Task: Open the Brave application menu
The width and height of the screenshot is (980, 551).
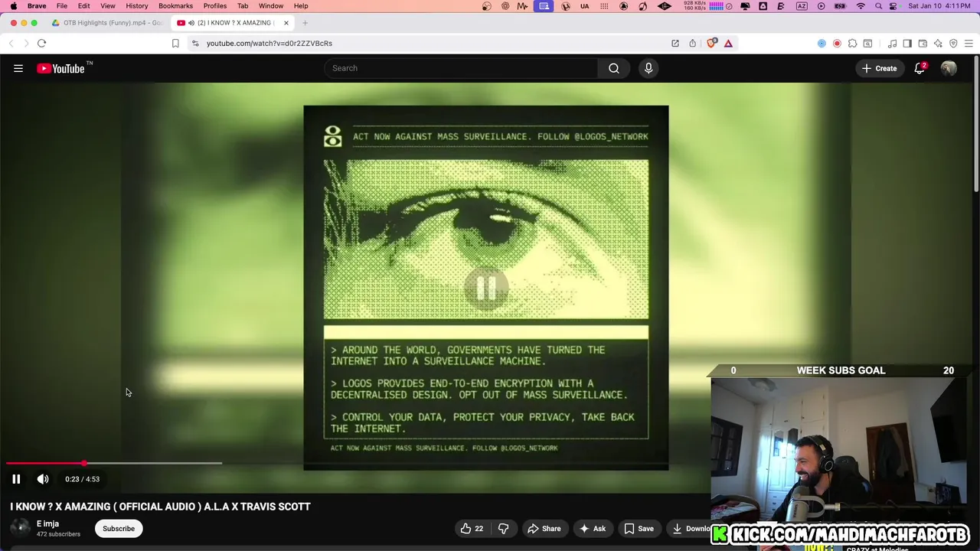Action: pyautogui.click(x=37, y=6)
